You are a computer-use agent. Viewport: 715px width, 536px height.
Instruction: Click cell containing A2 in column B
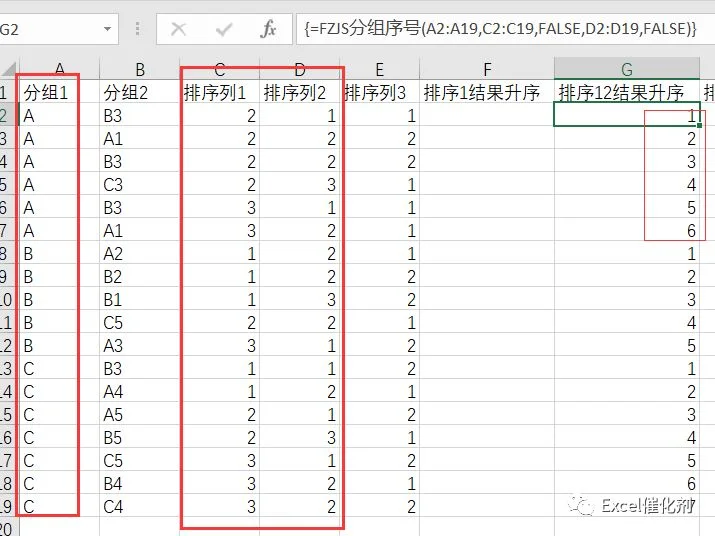click(140, 253)
